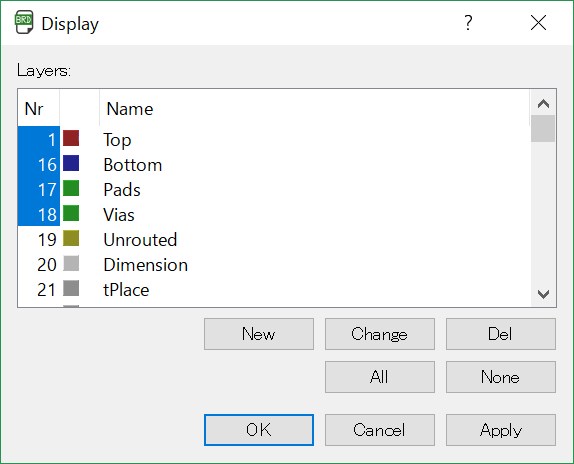Click the scroll up arrow in layers list
574x464 pixels.
[x=543, y=104]
